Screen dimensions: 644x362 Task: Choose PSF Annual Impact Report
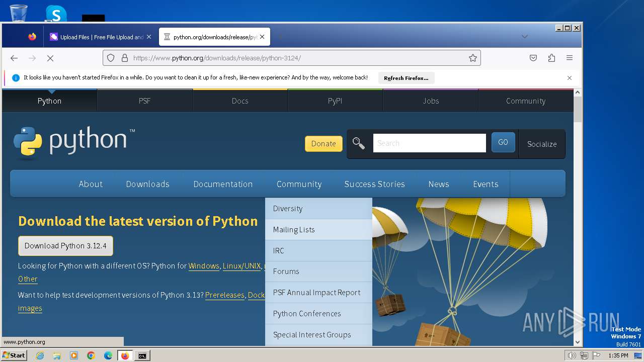tap(318, 293)
